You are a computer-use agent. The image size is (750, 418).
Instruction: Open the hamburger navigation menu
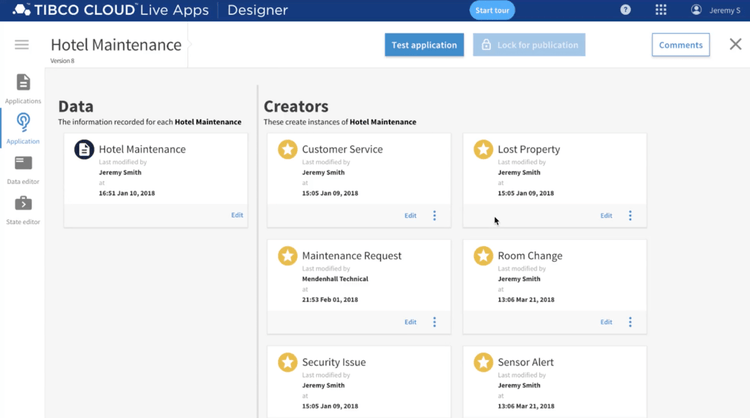pos(22,45)
